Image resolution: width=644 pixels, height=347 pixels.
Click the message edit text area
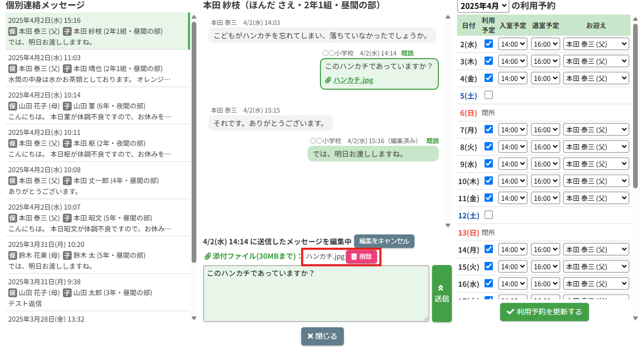[x=316, y=294]
